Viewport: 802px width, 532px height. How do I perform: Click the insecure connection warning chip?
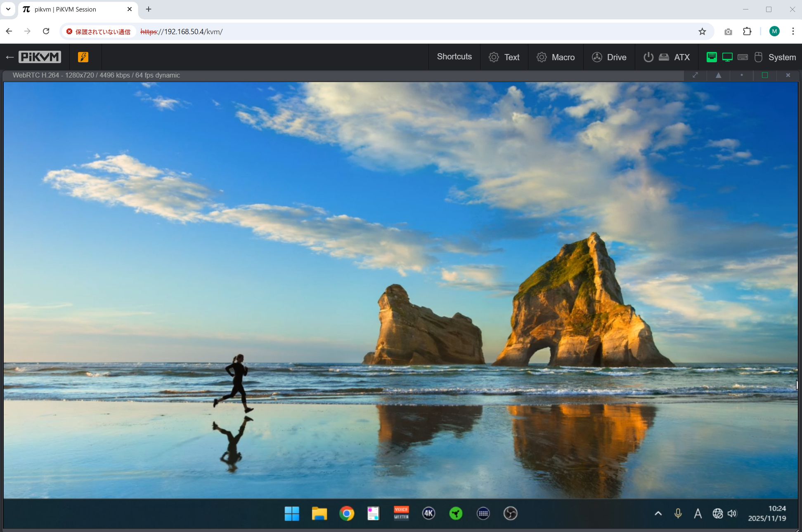(x=98, y=32)
